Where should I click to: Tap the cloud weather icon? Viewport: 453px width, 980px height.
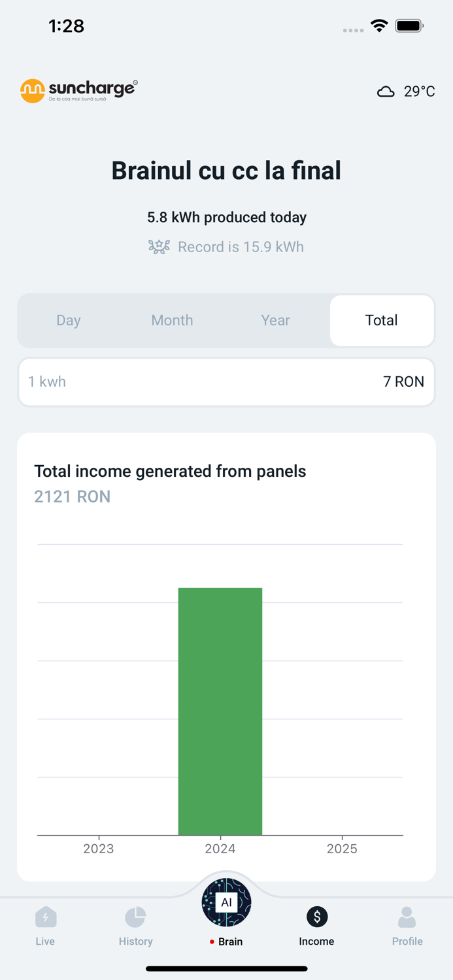click(386, 91)
